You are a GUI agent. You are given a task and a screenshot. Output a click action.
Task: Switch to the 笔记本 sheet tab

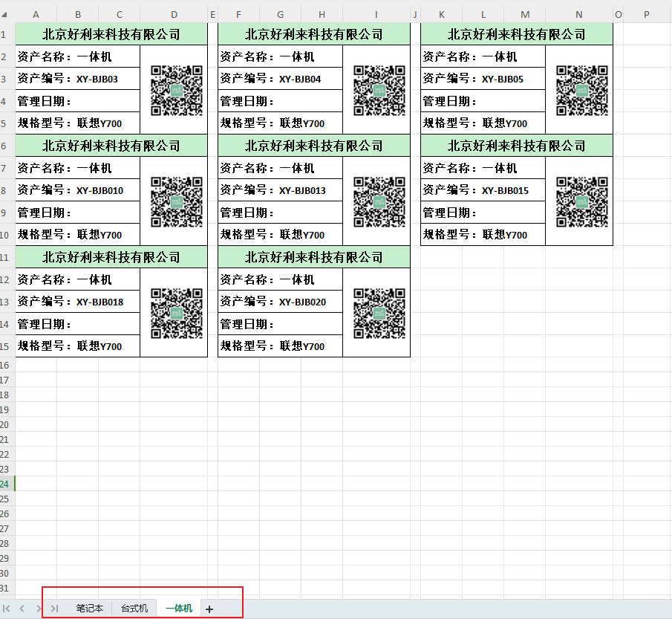(90, 609)
